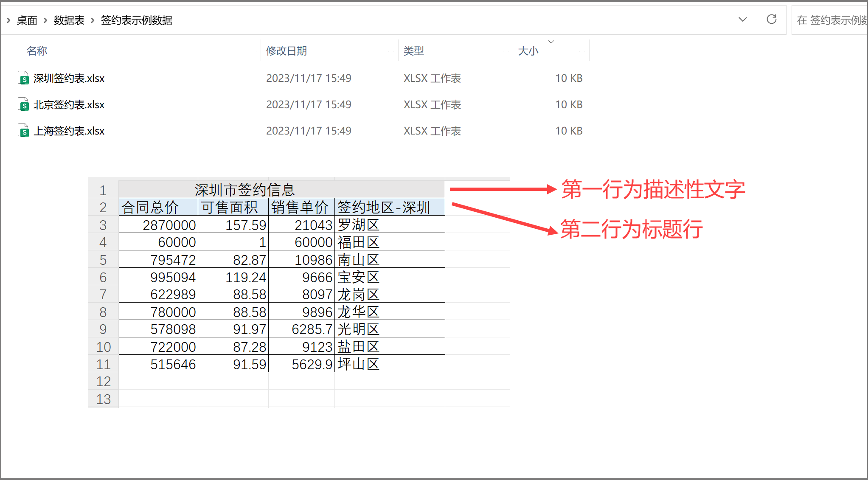Click the refresh icon in address bar
Viewport: 868px width, 480px height.
point(771,20)
